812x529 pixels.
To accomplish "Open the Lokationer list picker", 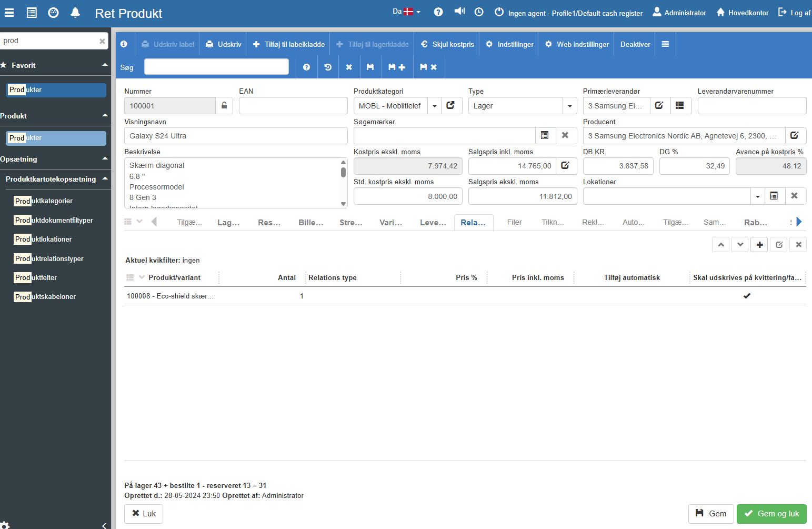I will [x=774, y=196].
